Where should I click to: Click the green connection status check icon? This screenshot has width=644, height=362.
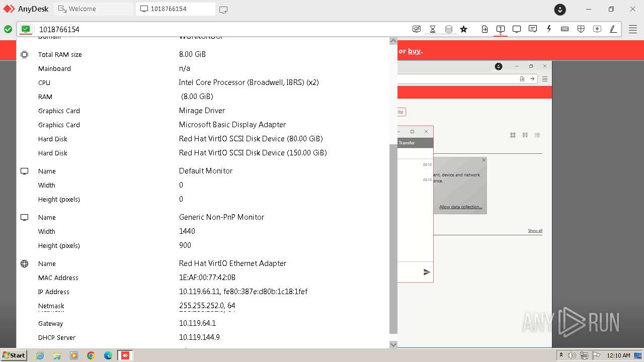8,29
